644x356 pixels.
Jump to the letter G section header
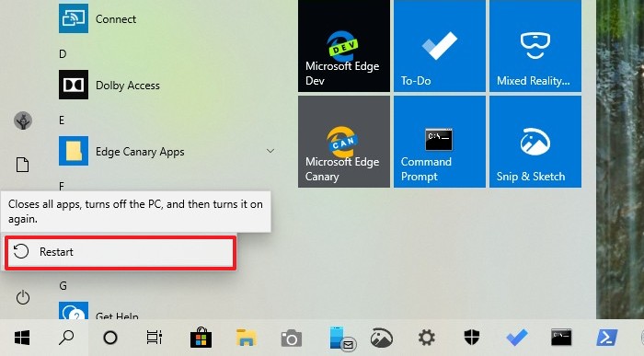pos(63,285)
